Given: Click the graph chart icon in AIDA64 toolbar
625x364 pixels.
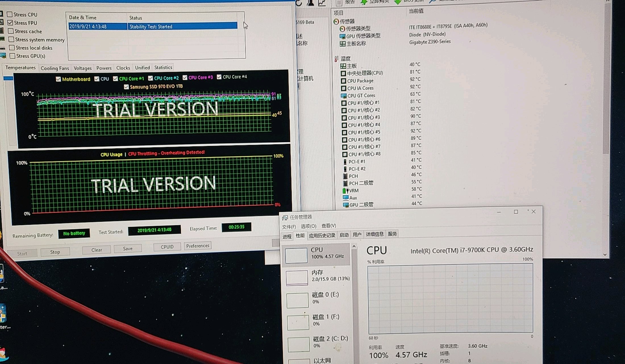Looking at the screenshot, I should (x=322, y=3).
